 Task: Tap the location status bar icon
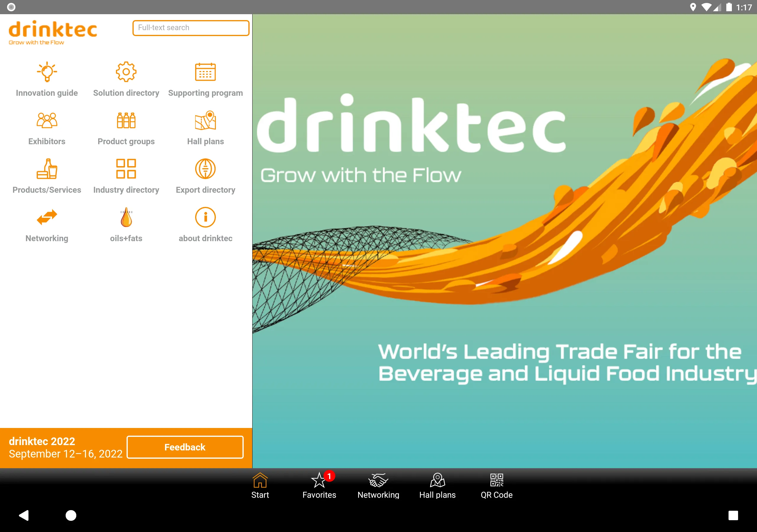pos(693,7)
